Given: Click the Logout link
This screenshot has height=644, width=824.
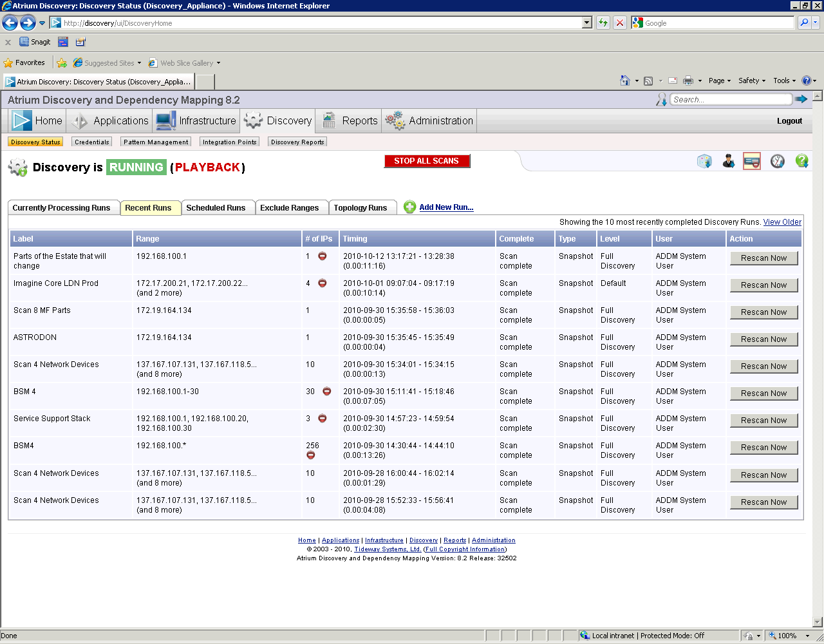Looking at the screenshot, I should coord(789,121).
